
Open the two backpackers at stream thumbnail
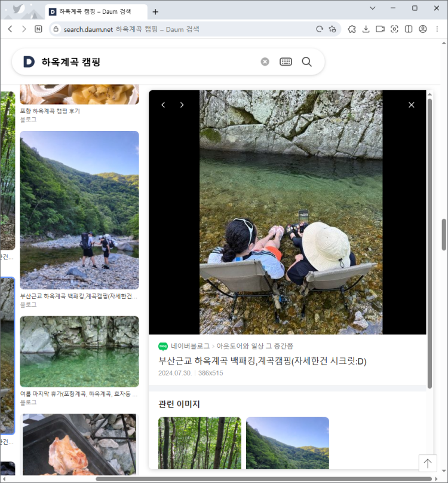click(x=79, y=210)
